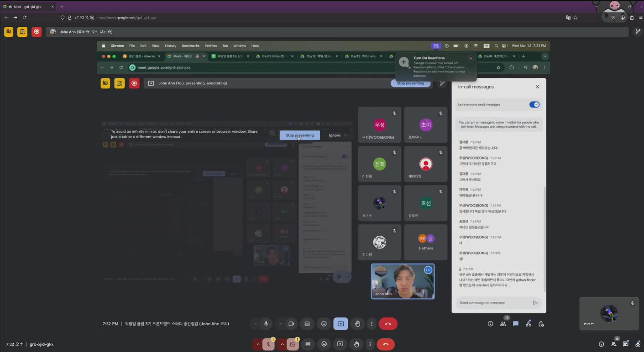644x352 pixels.
Task: Open a new Firefox tab
Action: pyautogui.click(x=62, y=7)
